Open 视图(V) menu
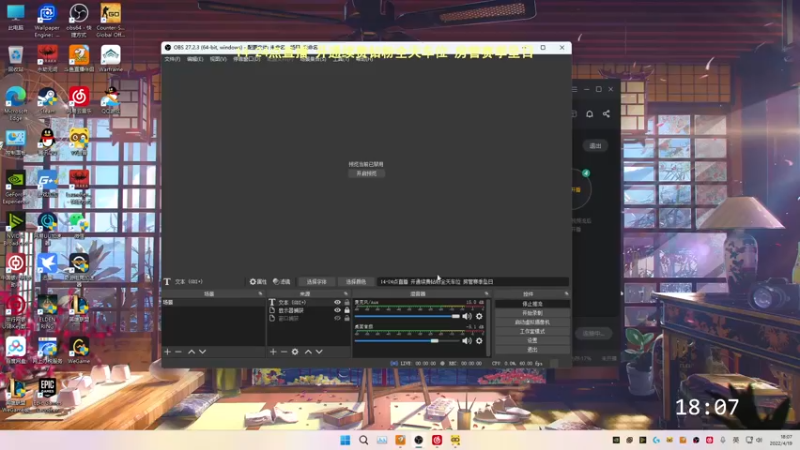This screenshot has width=800, height=450. tap(218, 59)
